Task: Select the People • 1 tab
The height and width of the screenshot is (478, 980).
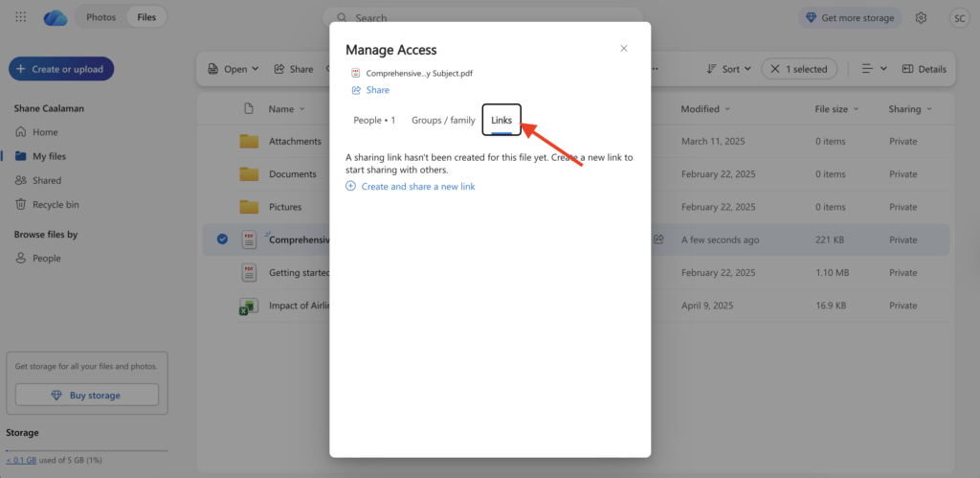Action: 374,120
